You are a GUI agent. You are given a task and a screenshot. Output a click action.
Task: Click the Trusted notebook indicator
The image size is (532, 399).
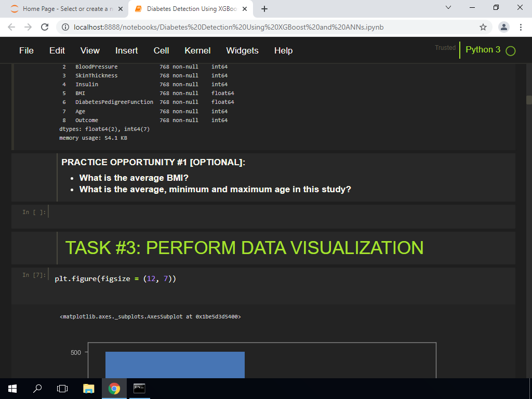click(x=445, y=47)
